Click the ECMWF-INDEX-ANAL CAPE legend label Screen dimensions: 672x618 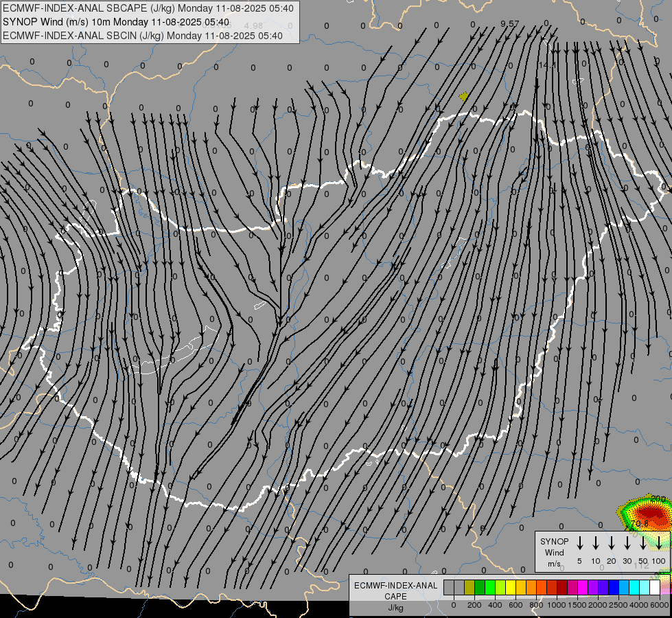click(395, 591)
